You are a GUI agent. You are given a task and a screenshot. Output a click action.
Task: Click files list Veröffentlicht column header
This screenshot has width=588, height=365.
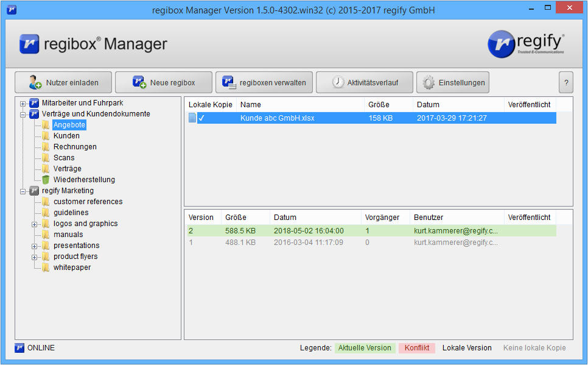coord(530,104)
